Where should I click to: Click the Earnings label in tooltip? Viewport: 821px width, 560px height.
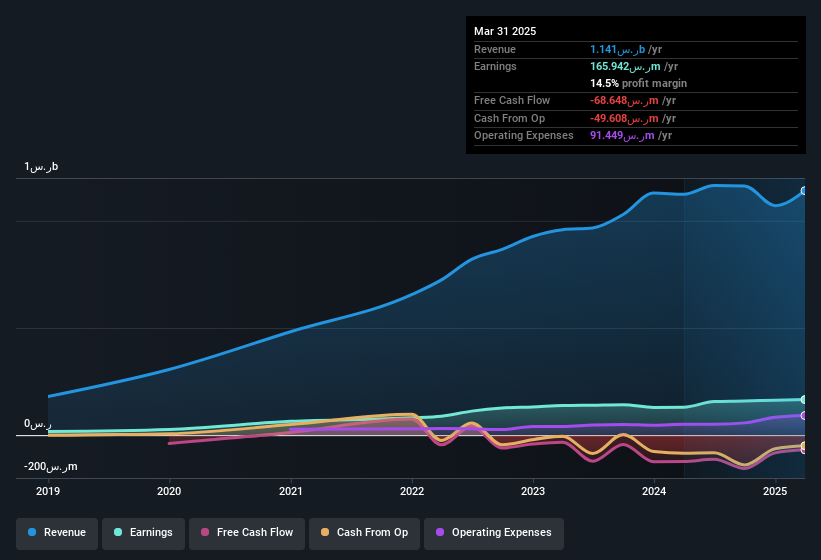[x=495, y=66]
